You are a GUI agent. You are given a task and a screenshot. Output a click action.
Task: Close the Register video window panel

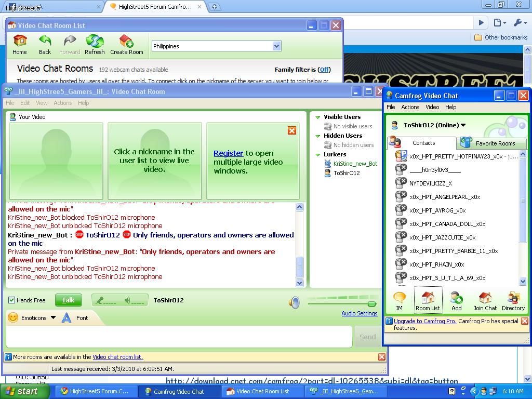(292, 130)
